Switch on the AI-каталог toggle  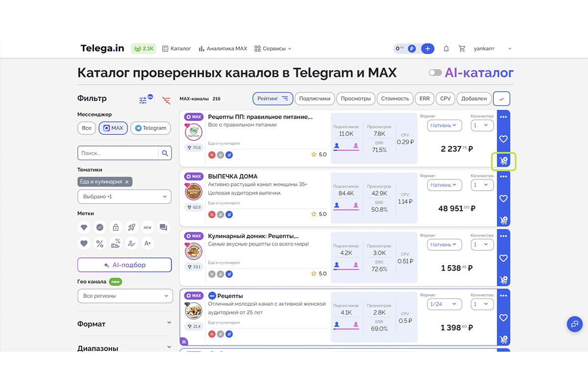click(x=435, y=72)
